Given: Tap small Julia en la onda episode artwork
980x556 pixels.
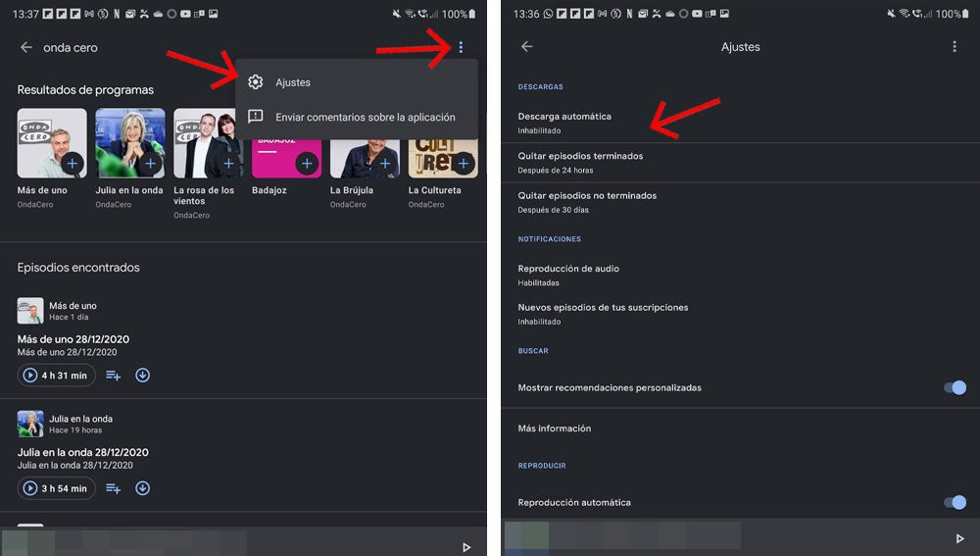Looking at the screenshot, I should tap(30, 424).
